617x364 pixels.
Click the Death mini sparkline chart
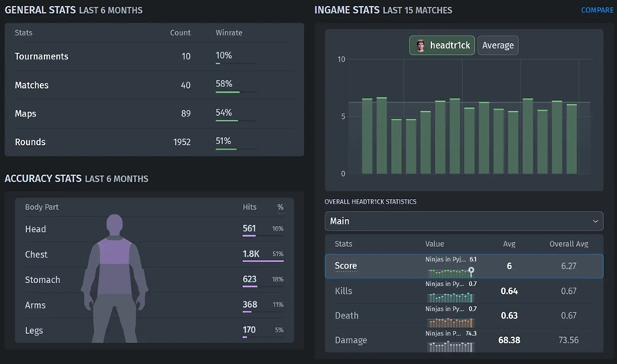pos(450,322)
